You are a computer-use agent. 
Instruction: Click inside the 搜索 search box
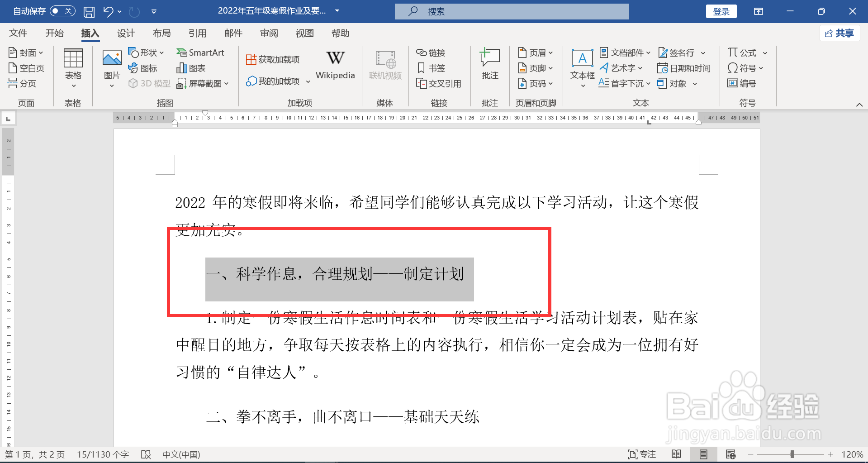click(x=511, y=11)
